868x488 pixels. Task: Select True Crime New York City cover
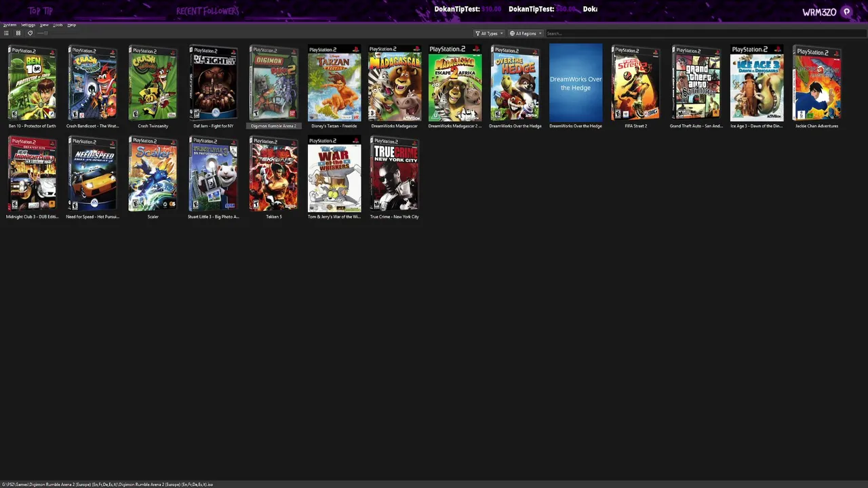tap(394, 174)
